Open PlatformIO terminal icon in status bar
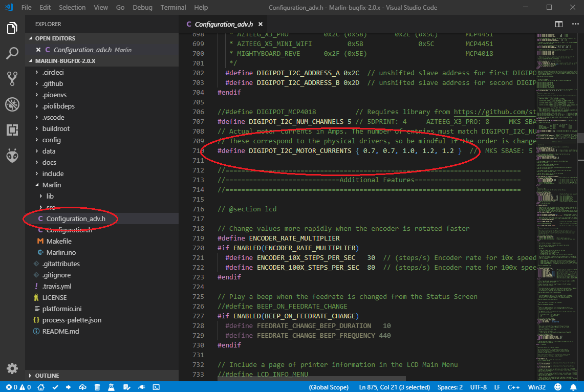Viewport: 584px width, 392px height. [156, 387]
